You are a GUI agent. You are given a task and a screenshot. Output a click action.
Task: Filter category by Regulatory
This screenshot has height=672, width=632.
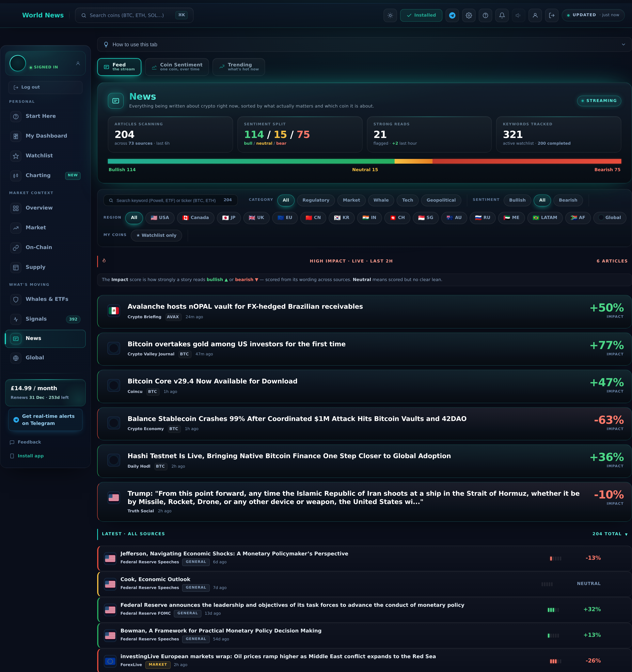tap(316, 200)
